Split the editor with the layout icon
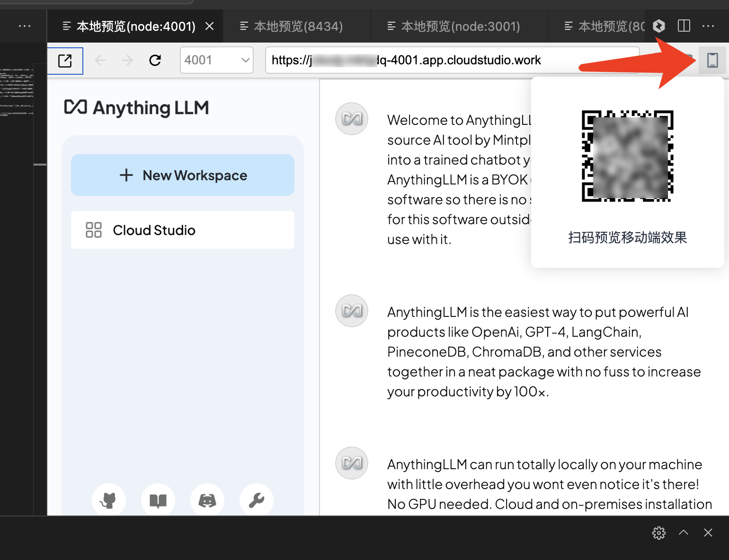Image resolution: width=729 pixels, height=560 pixels. click(684, 26)
